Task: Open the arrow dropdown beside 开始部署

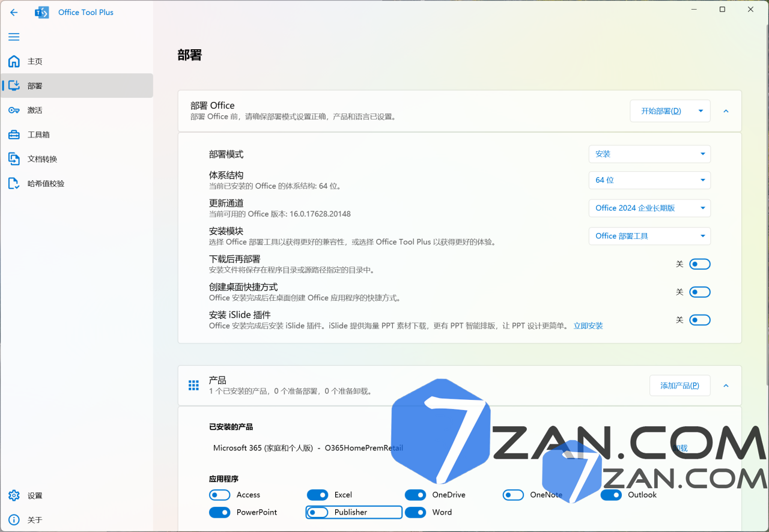Action: point(701,111)
